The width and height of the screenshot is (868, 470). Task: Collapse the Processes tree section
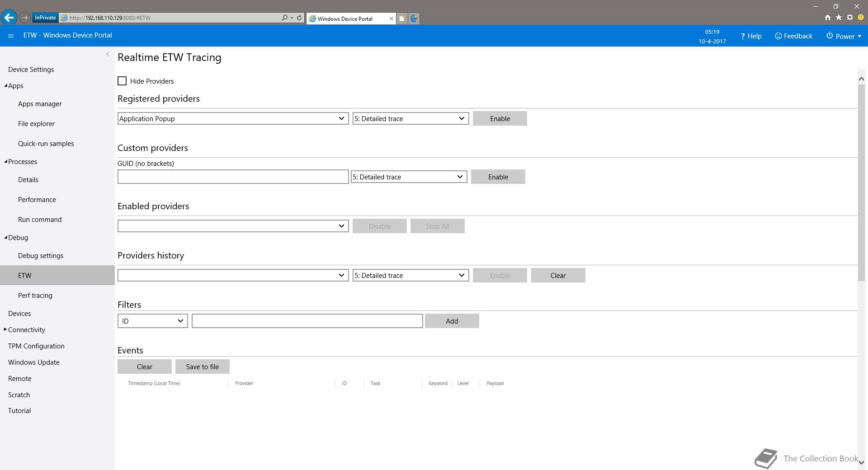(x=6, y=161)
